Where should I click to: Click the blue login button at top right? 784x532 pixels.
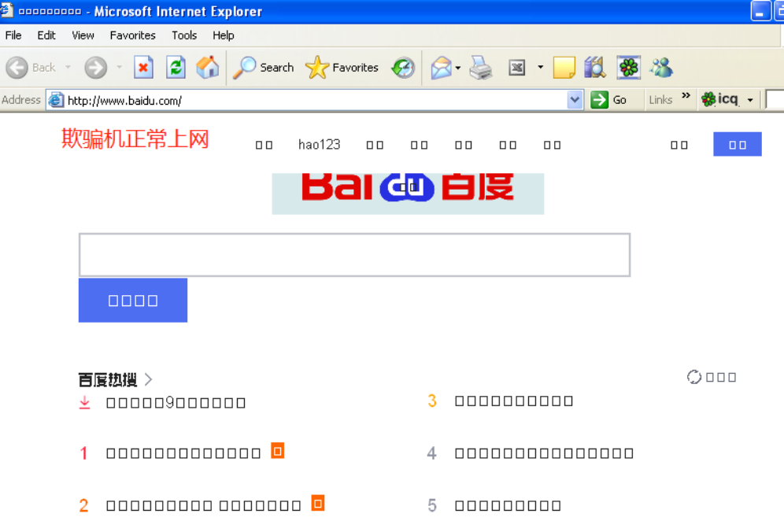pyautogui.click(x=737, y=144)
